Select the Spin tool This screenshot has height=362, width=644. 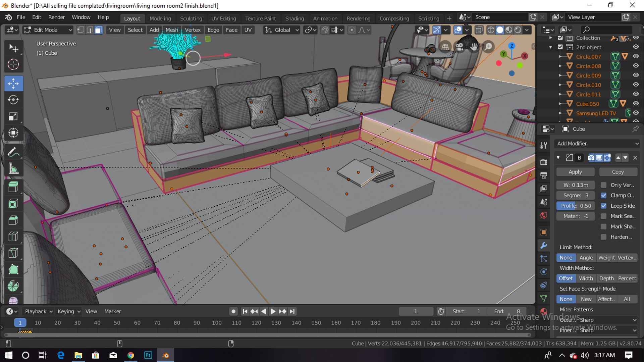tap(13, 286)
